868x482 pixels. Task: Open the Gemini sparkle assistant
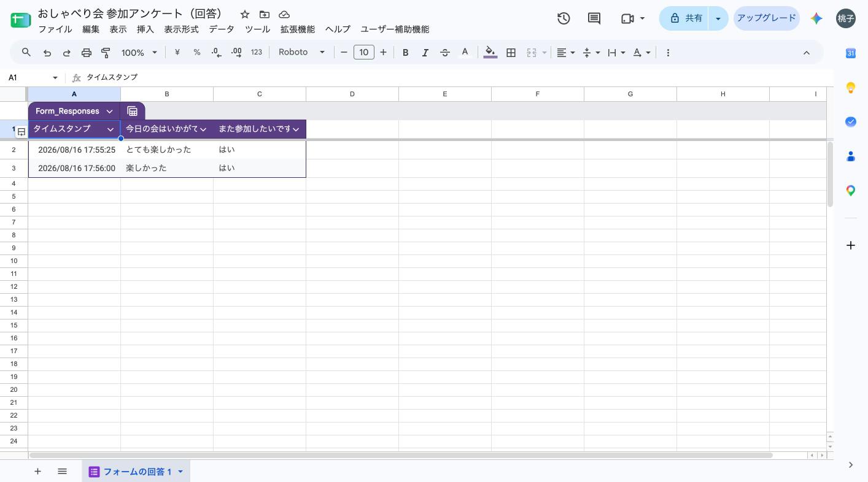(x=816, y=18)
